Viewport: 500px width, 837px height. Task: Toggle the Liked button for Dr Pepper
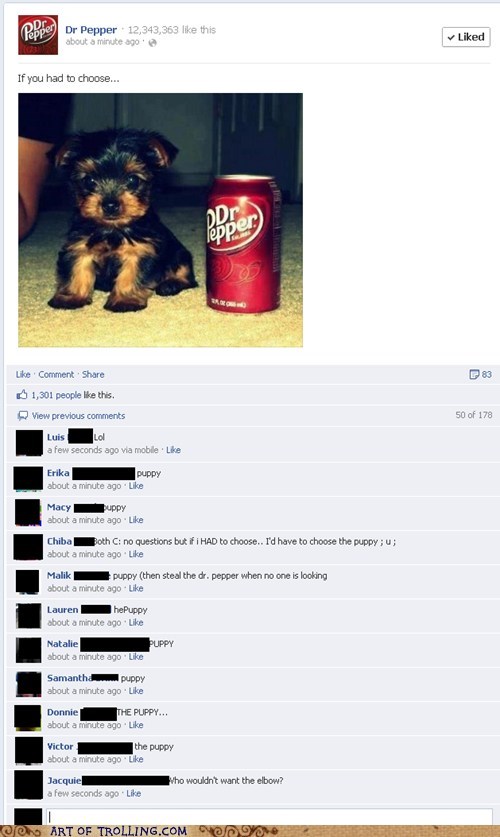click(x=466, y=37)
